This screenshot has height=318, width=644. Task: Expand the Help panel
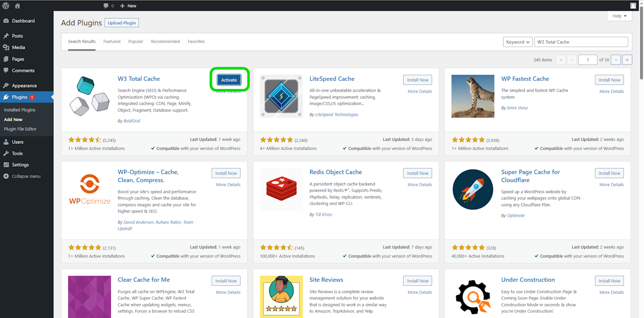coord(619,16)
